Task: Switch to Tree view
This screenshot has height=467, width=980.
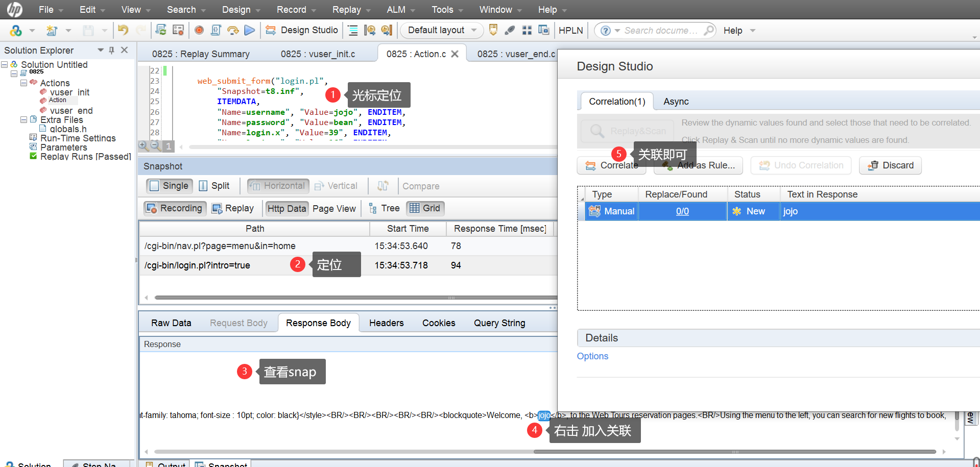Action: [x=384, y=208]
